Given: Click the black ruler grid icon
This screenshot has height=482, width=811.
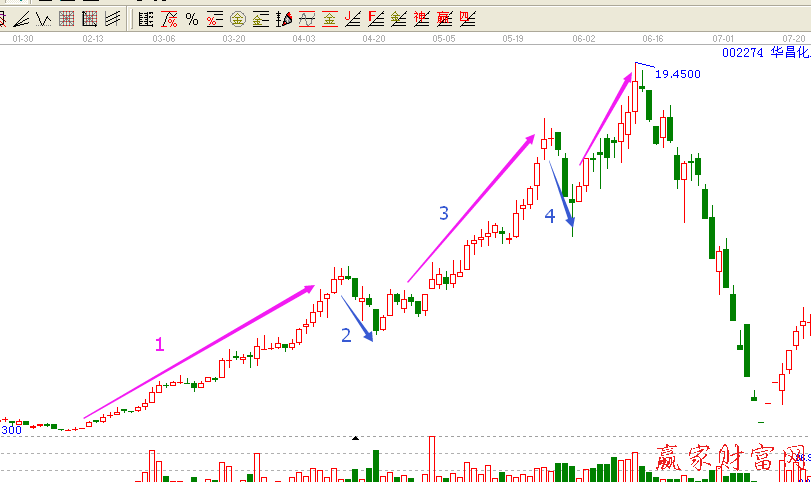Looking at the screenshot, I should coord(146,18).
